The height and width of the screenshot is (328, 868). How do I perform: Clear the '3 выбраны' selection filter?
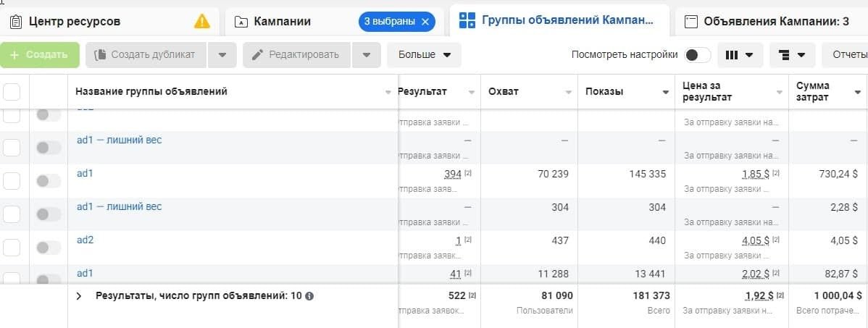point(425,22)
